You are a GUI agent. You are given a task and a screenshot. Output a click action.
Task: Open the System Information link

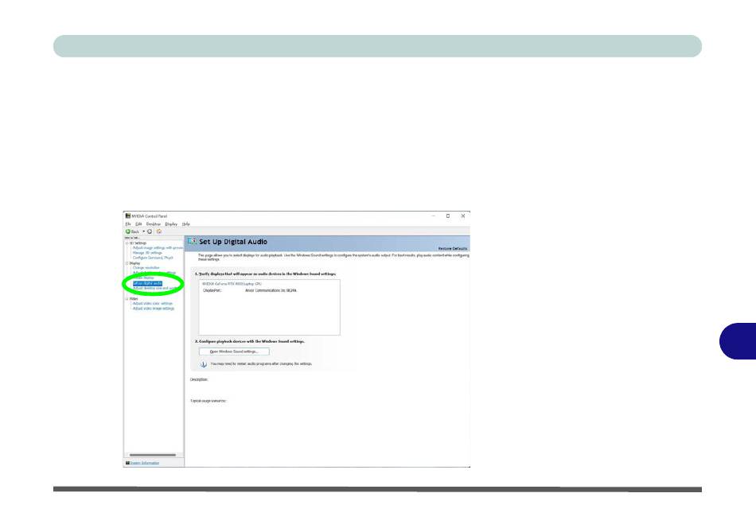(x=145, y=463)
